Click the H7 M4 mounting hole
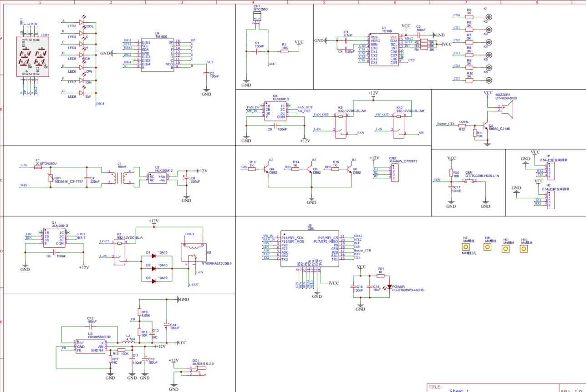Image resolution: width=586 pixels, height=392 pixels. point(465,247)
